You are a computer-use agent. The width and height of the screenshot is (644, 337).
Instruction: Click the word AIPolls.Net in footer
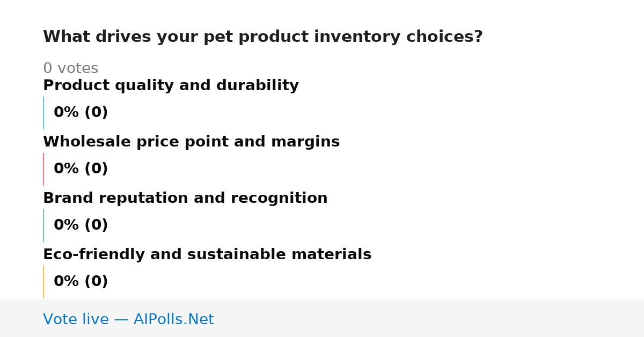click(173, 320)
